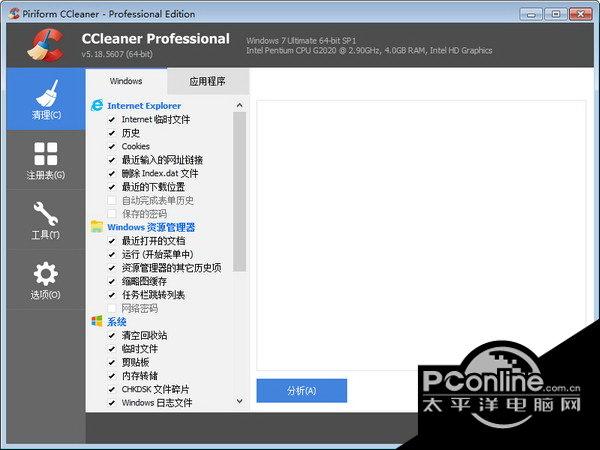Click the 分析(A) analyze button
The image size is (600, 450).
(x=302, y=391)
